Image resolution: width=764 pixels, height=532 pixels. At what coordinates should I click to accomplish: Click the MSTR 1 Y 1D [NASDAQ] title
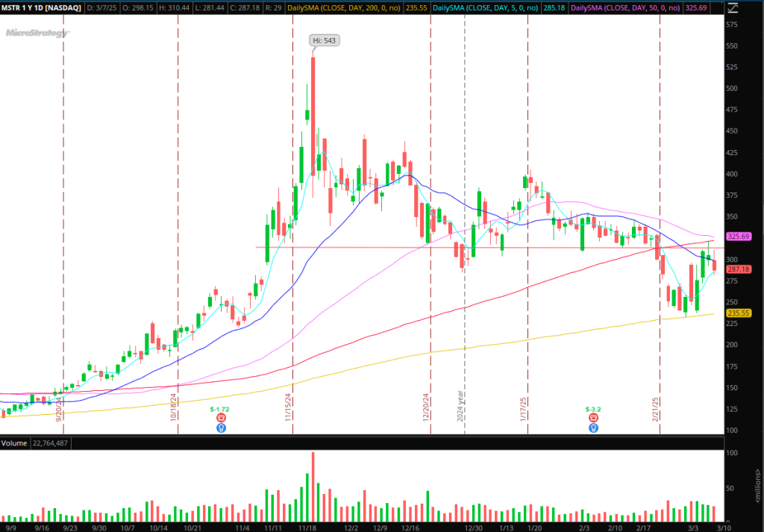pyautogui.click(x=42, y=7)
